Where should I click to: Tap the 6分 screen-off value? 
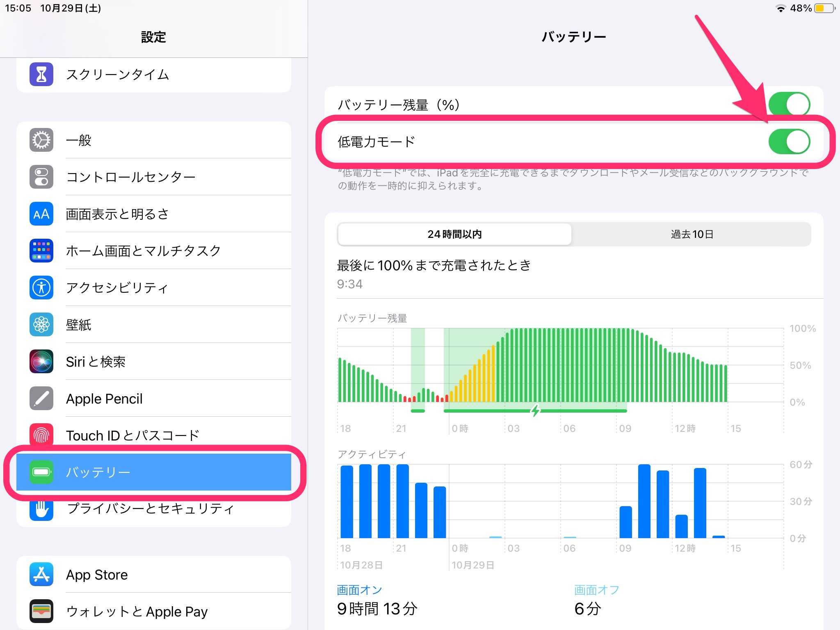click(588, 609)
